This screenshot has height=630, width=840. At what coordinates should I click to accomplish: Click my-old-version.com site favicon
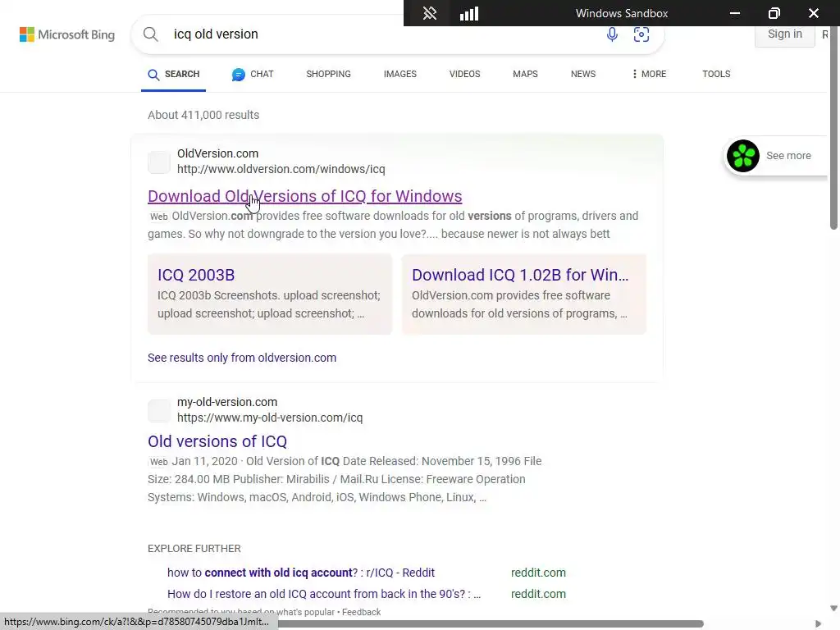tap(159, 410)
